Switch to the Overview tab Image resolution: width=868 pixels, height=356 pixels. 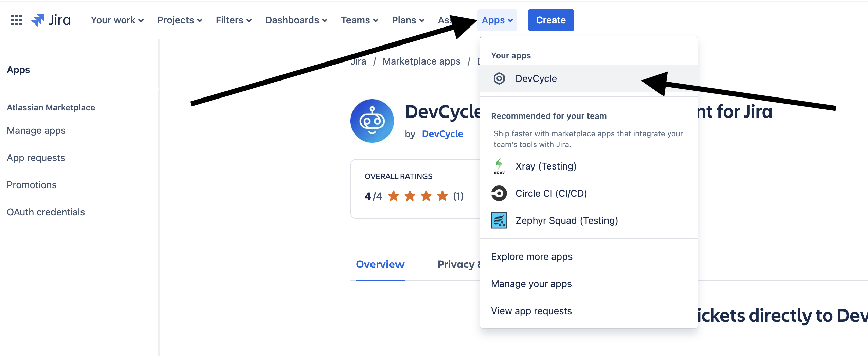(380, 264)
